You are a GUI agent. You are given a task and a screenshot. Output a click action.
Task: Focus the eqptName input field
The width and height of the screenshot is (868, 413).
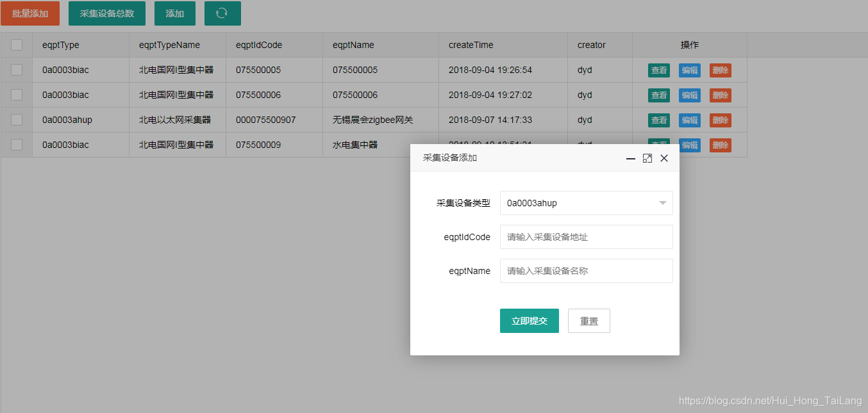(587, 271)
